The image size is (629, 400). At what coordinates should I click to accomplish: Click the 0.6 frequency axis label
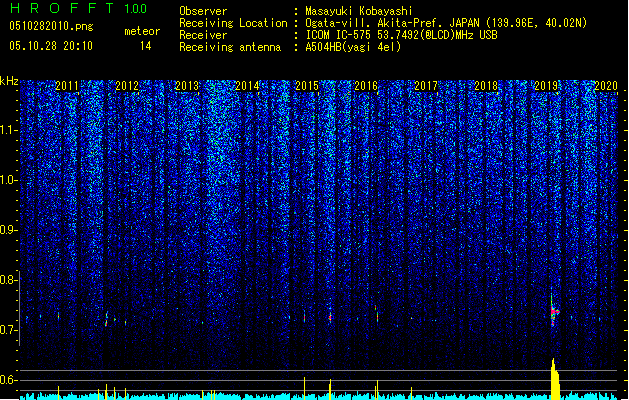tap(8, 380)
